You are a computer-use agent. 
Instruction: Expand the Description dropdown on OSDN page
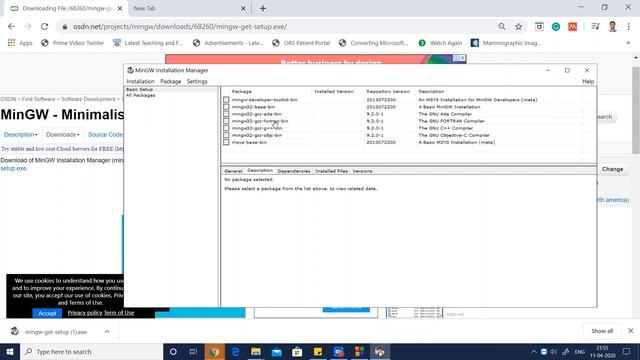click(x=21, y=135)
